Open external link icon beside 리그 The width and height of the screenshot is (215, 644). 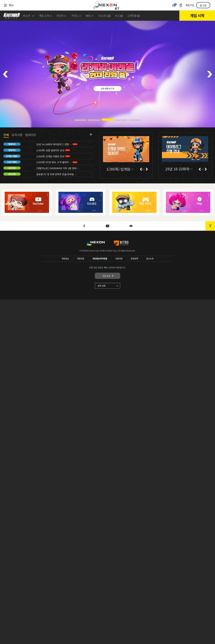click(122, 16)
